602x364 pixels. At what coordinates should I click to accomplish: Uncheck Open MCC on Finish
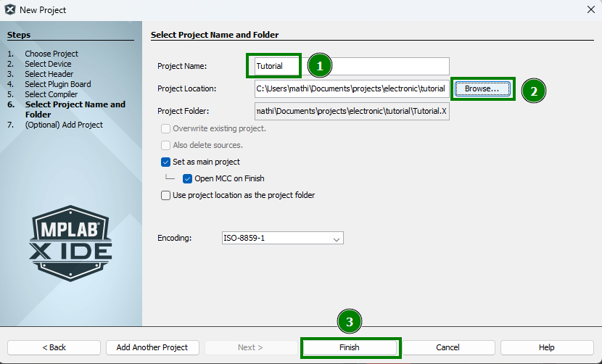(187, 178)
